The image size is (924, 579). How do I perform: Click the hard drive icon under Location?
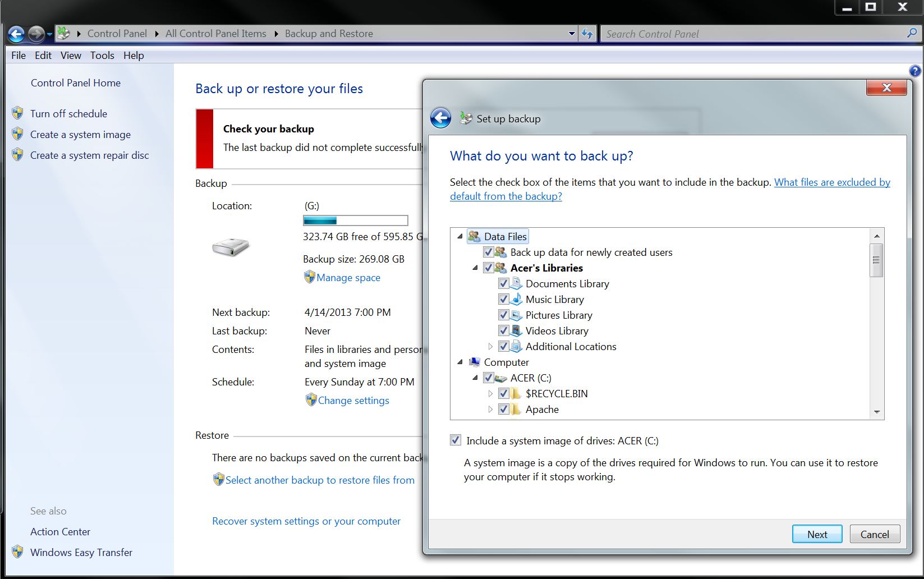point(231,247)
